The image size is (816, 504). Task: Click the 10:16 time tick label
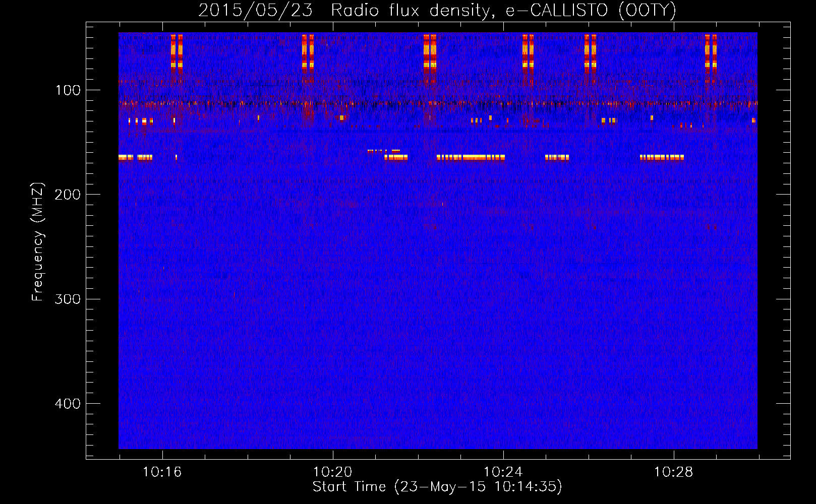pyautogui.click(x=162, y=472)
